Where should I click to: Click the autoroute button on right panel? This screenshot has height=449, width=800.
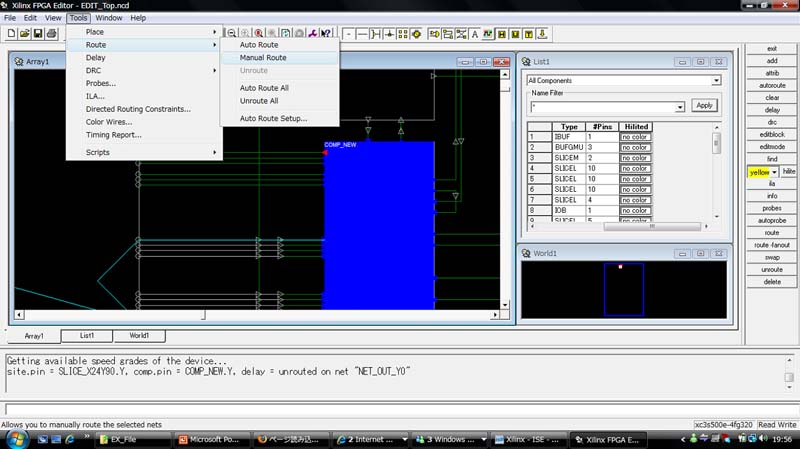pos(772,85)
